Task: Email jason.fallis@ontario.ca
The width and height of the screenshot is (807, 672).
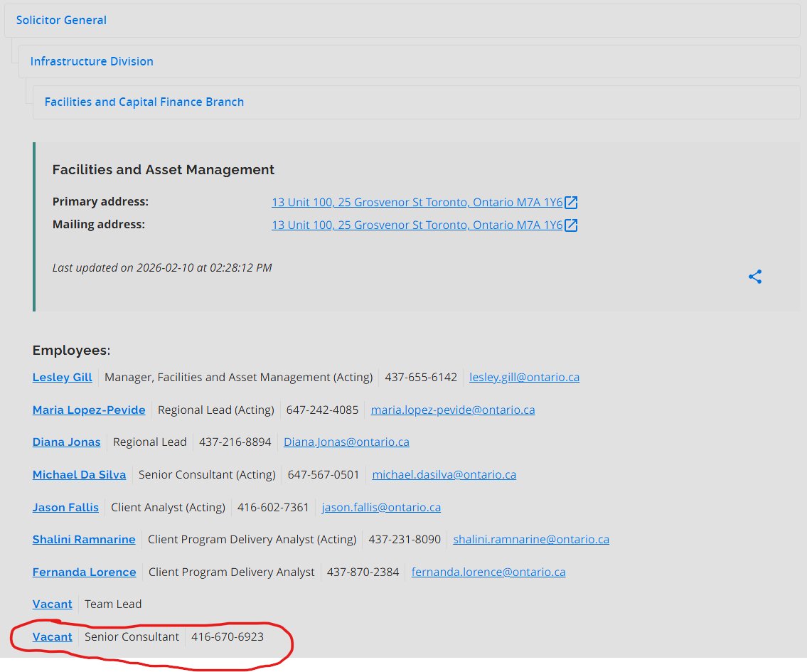Action: [381, 507]
